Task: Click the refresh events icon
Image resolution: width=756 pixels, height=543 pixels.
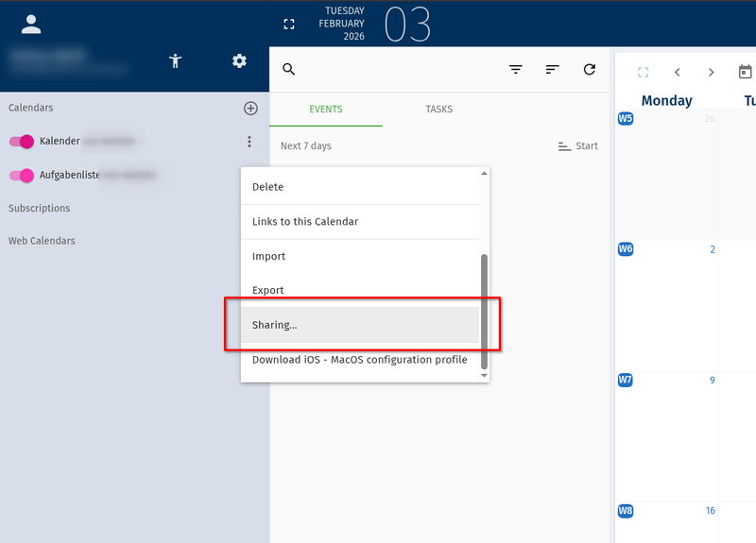Action: pos(590,70)
